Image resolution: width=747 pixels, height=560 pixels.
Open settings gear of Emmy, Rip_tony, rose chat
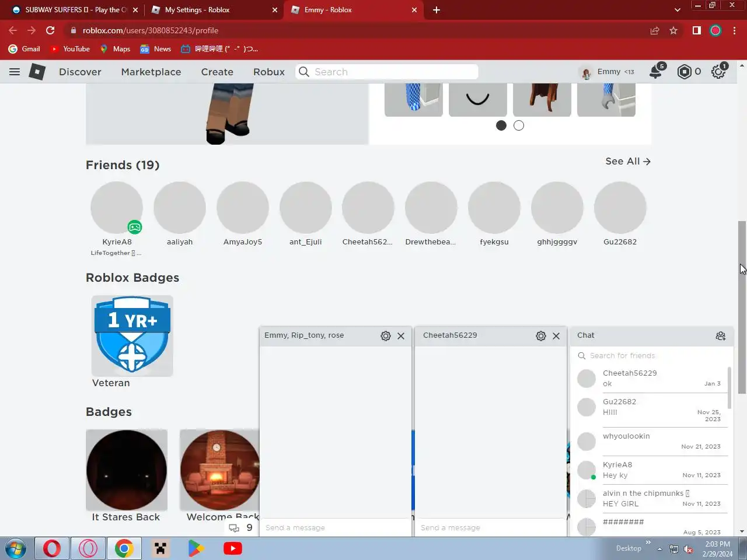[386, 336]
